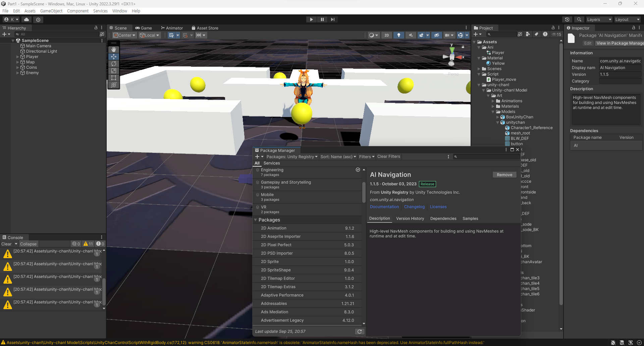
Task: Toggle scene audio mute icon
Action: (x=411, y=35)
